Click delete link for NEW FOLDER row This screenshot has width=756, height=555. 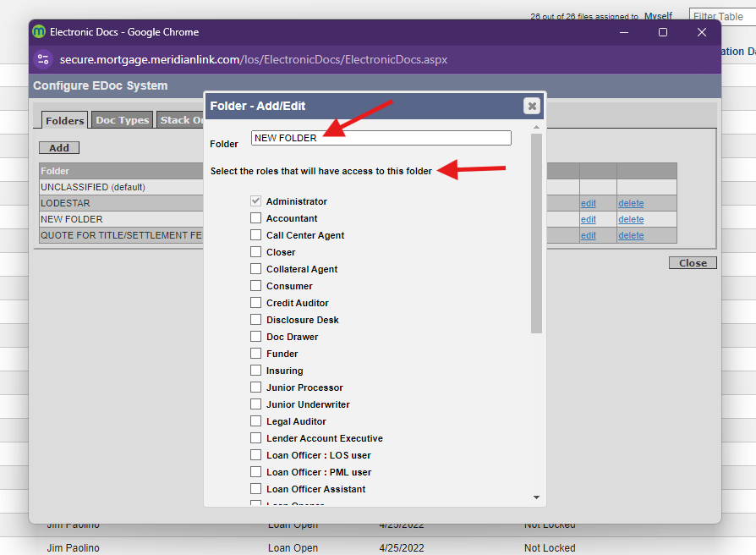pyautogui.click(x=631, y=219)
